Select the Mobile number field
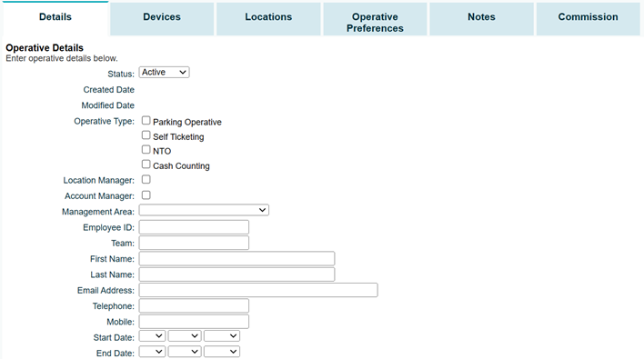The width and height of the screenshot is (644, 359). point(194,321)
